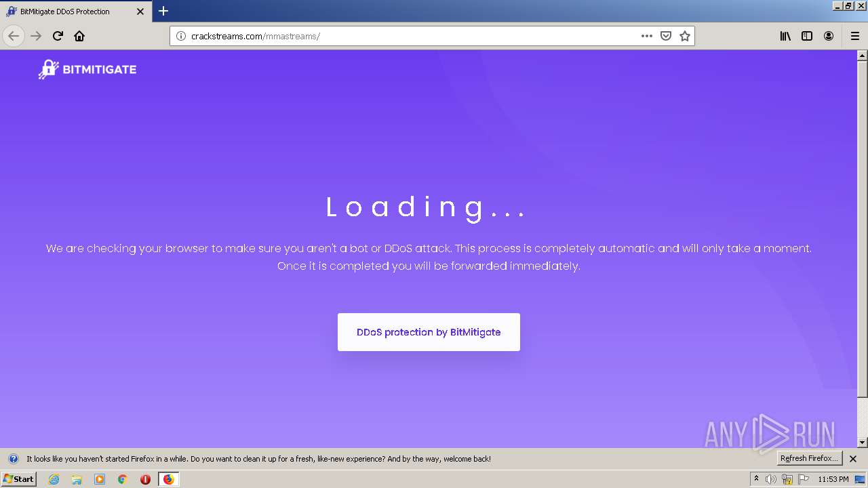This screenshot has height=488, width=868.
Task: Click the BitMitigate logo
Action: tap(87, 69)
